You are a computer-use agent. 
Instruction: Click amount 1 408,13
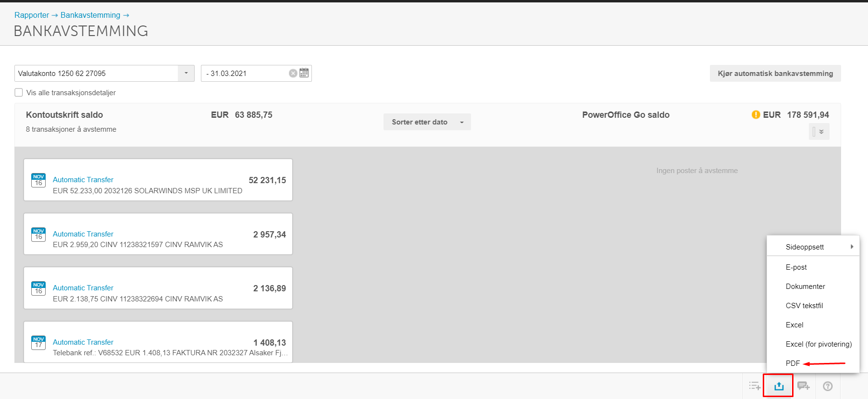(270, 343)
